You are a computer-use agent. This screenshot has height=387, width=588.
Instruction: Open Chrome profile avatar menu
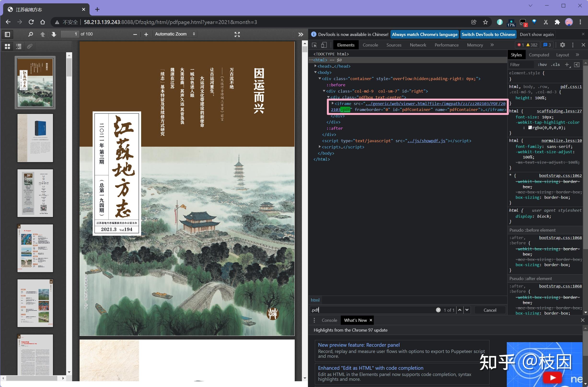(x=569, y=22)
